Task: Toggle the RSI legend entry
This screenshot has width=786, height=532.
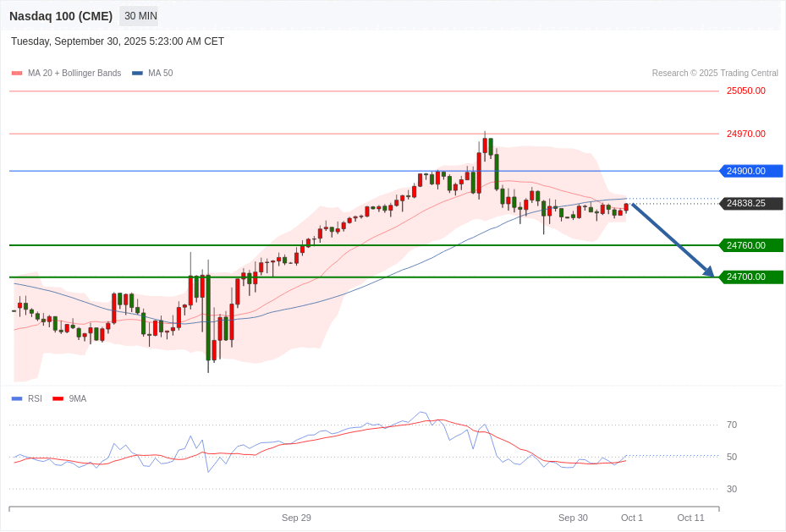Action: 27,398
